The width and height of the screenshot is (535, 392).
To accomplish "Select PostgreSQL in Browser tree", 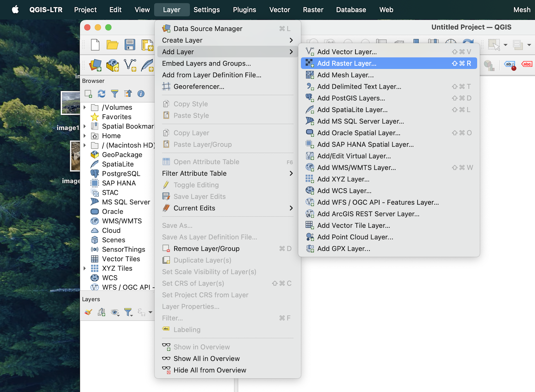I will point(121,174).
